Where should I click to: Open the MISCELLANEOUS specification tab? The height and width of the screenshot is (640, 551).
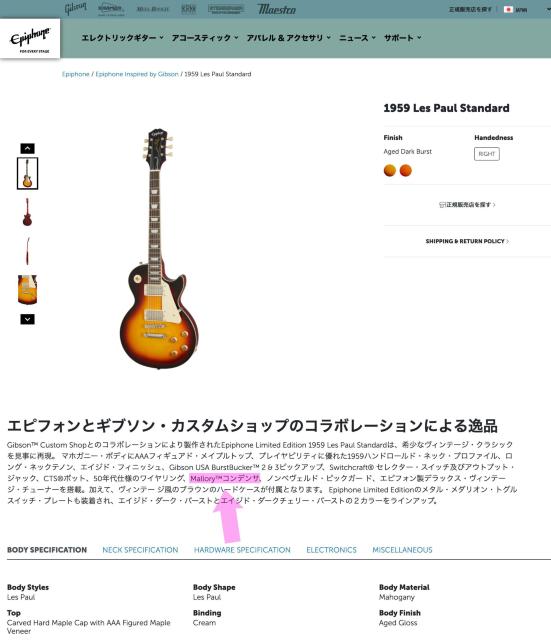point(402,550)
